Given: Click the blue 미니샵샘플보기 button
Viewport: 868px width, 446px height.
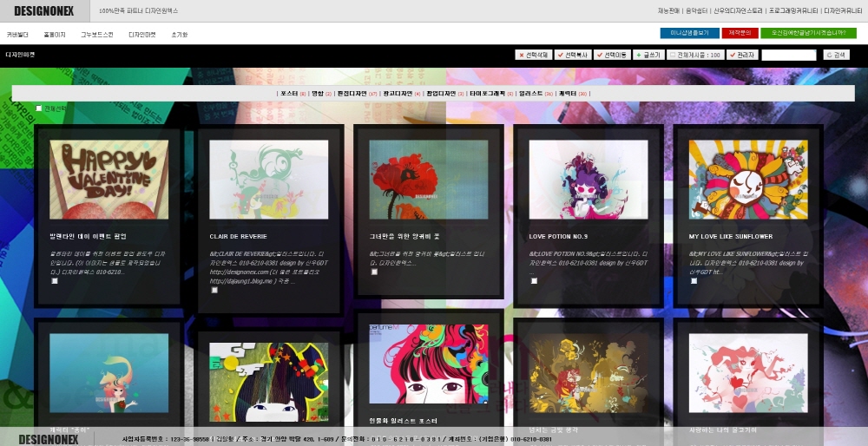Looking at the screenshot, I should coord(689,33).
